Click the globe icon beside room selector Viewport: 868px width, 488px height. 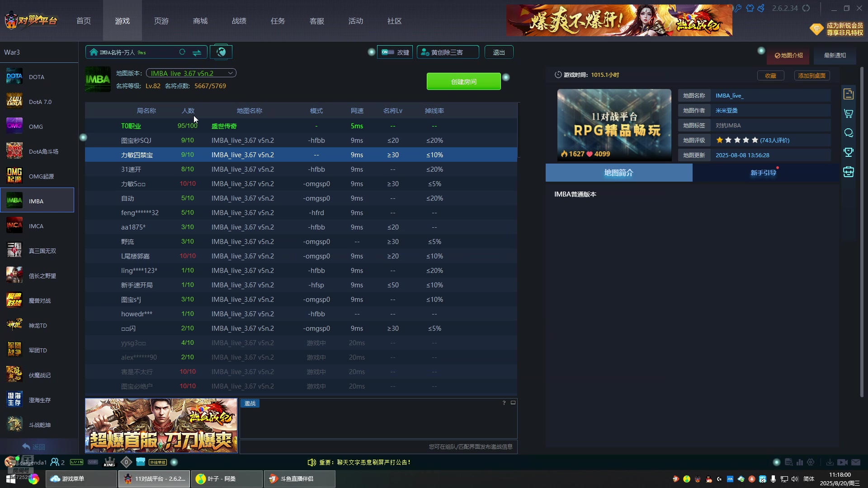tap(221, 52)
